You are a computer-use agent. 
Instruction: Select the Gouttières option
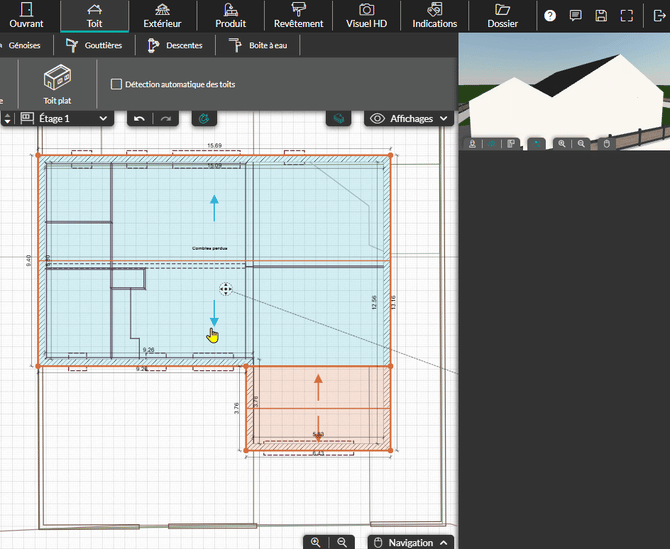click(x=98, y=45)
